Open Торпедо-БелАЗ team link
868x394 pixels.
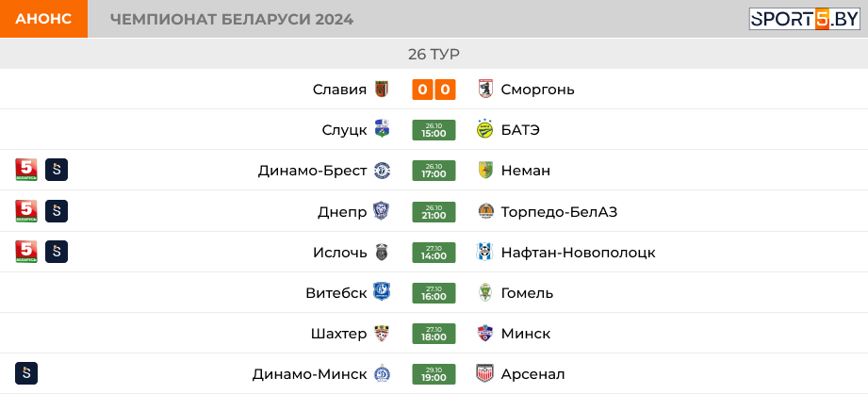pyautogui.click(x=559, y=212)
